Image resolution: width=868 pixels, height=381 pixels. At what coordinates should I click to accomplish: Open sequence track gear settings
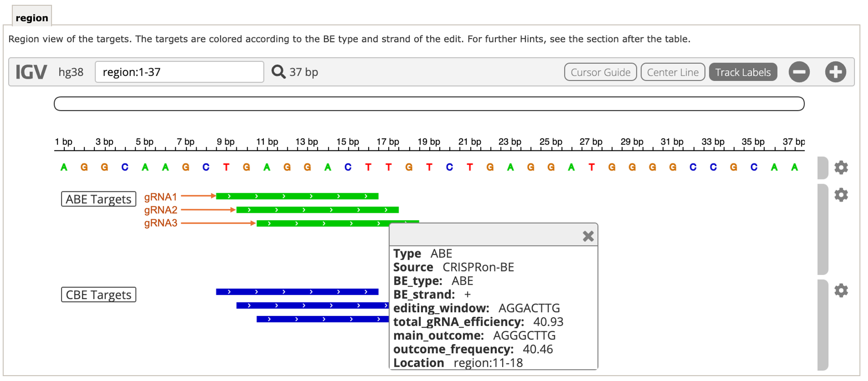coord(841,167)
